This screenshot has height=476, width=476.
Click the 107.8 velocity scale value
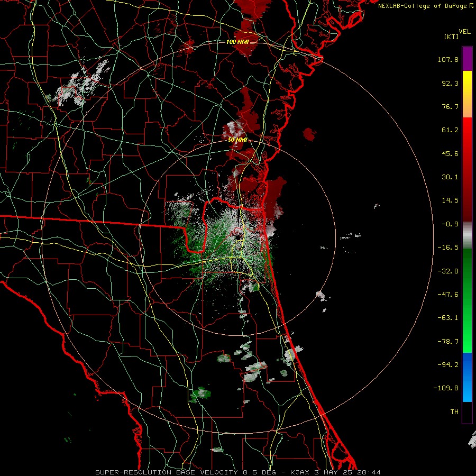tap(448, 59)
